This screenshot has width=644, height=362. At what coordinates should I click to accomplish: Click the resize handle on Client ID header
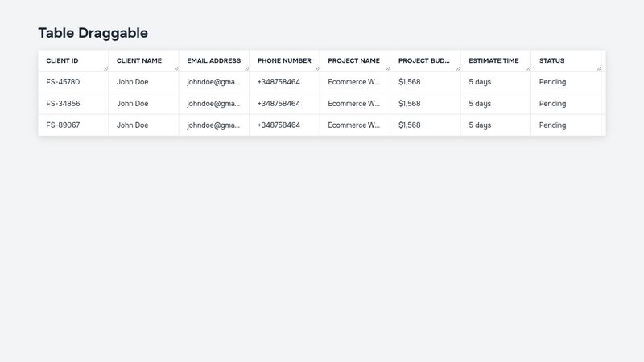pos(105,68)
